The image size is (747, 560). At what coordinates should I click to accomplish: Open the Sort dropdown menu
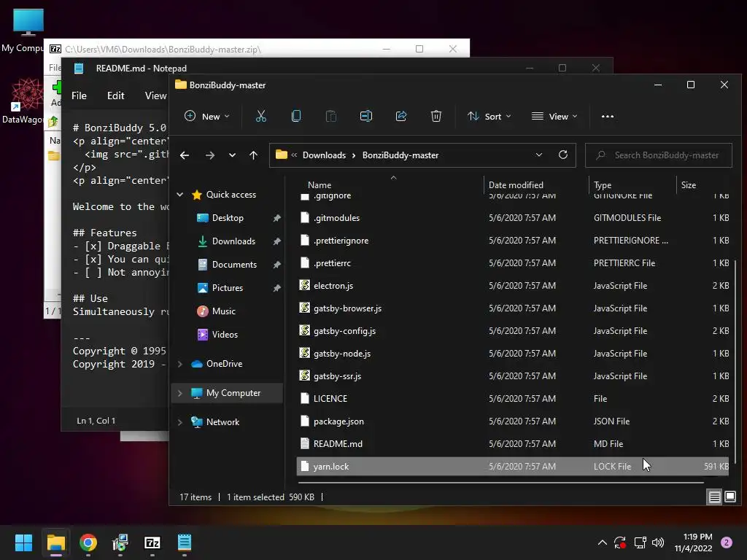[x=489, y=116]
